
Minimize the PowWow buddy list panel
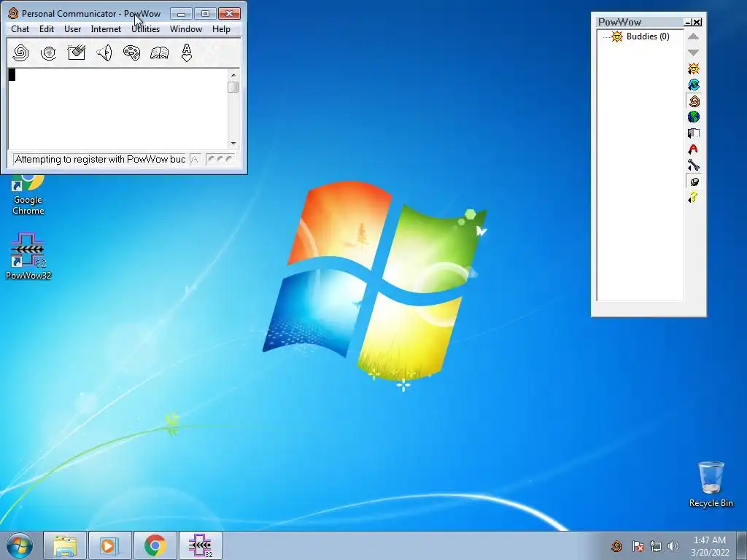(x=687, y=23)
